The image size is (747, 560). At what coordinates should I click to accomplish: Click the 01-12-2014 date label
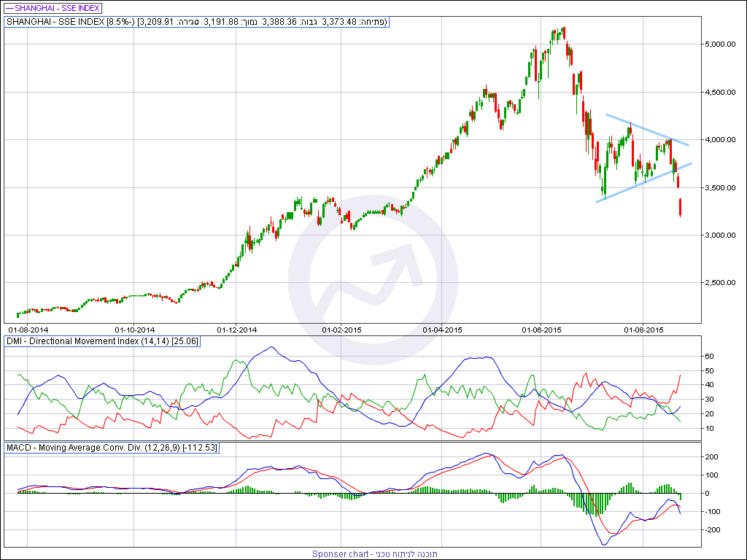click(x=237, y=330)
